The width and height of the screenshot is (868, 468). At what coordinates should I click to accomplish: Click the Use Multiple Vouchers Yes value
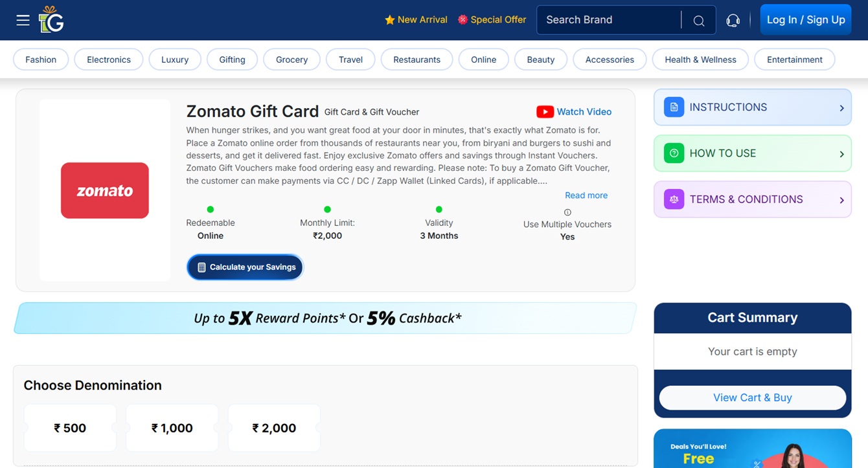(567, 237)
